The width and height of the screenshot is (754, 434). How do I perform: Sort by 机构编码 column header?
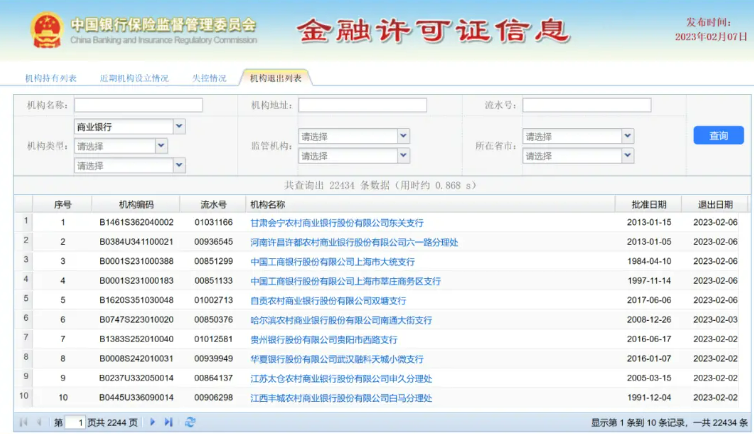click(x=136, y=205)
